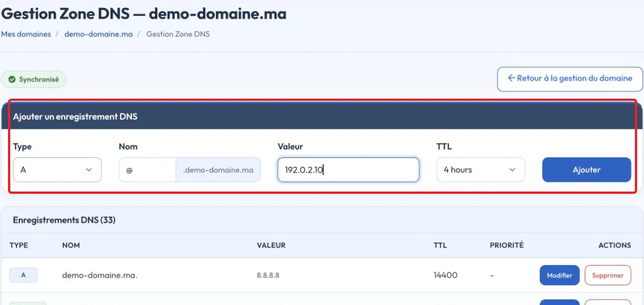Click the TTL value 14400
The image size is (644, 305).
[x=446, y=275]
